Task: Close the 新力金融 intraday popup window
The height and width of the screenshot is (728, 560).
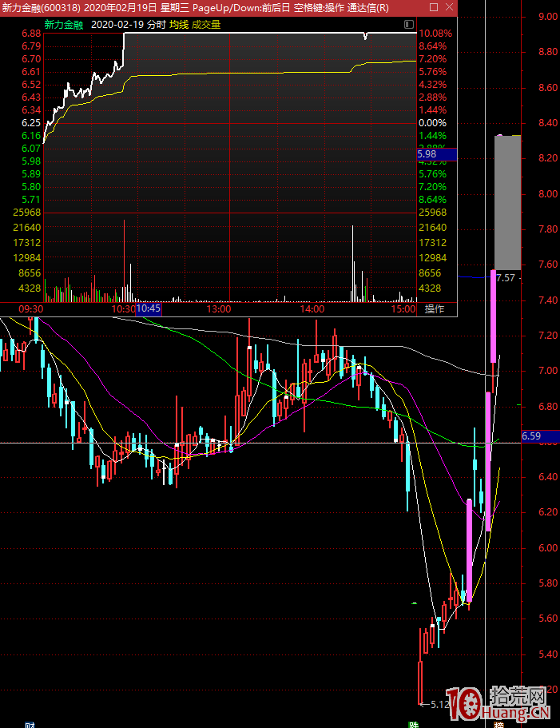Action: (x=449, y=7)
